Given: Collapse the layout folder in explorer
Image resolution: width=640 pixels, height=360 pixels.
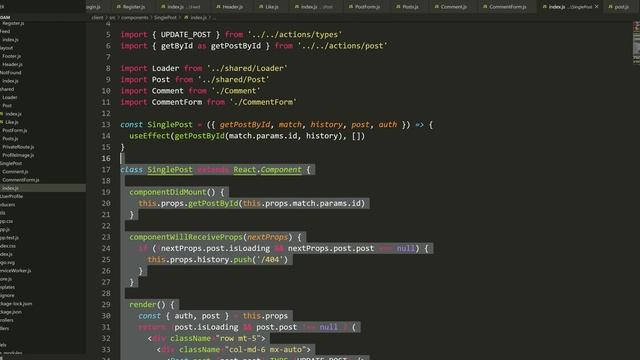Looking at the screenshot, I should [6, 48].
